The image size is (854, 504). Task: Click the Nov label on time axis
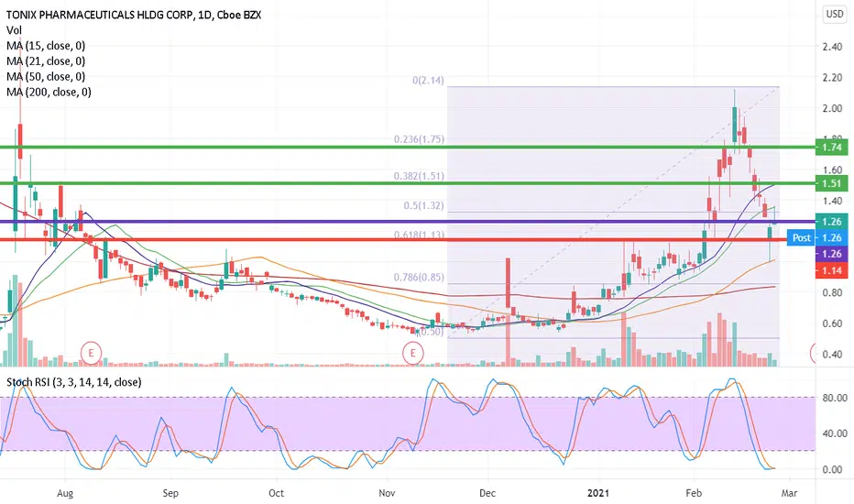point(387,493)
